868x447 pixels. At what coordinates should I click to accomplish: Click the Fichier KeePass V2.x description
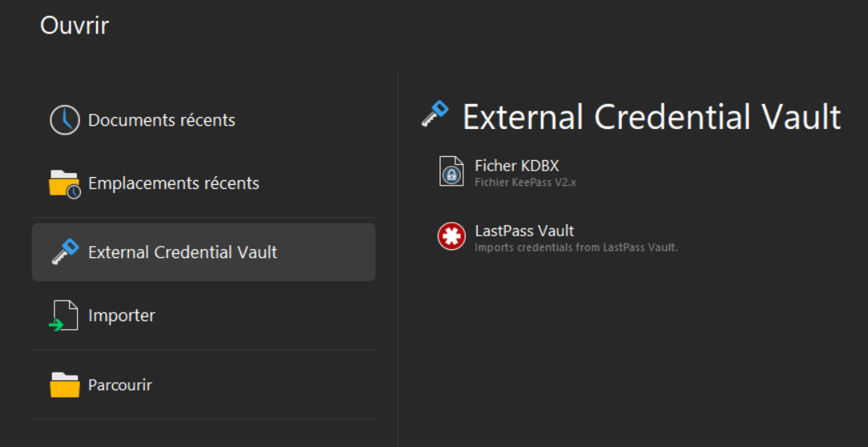tap(525, 182)
